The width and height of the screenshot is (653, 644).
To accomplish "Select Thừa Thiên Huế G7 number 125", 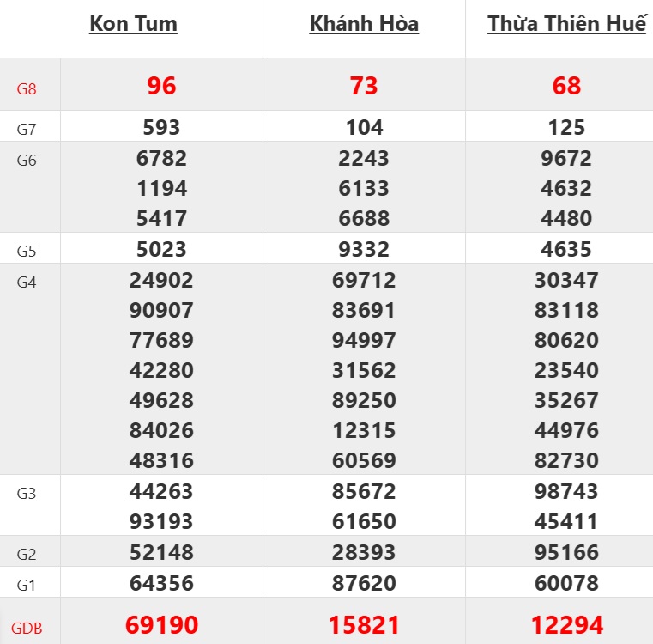I will [566, 128].
